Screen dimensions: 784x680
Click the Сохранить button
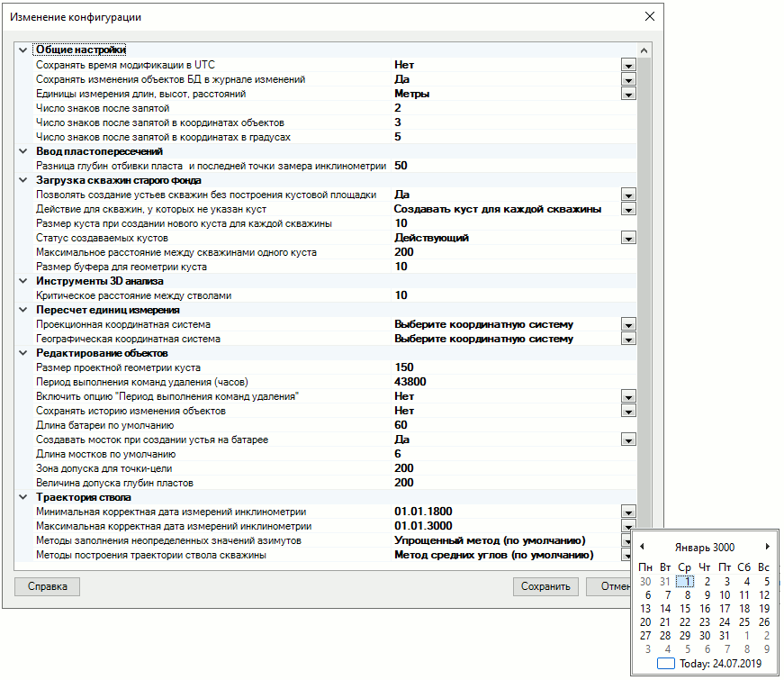[545, 586]
